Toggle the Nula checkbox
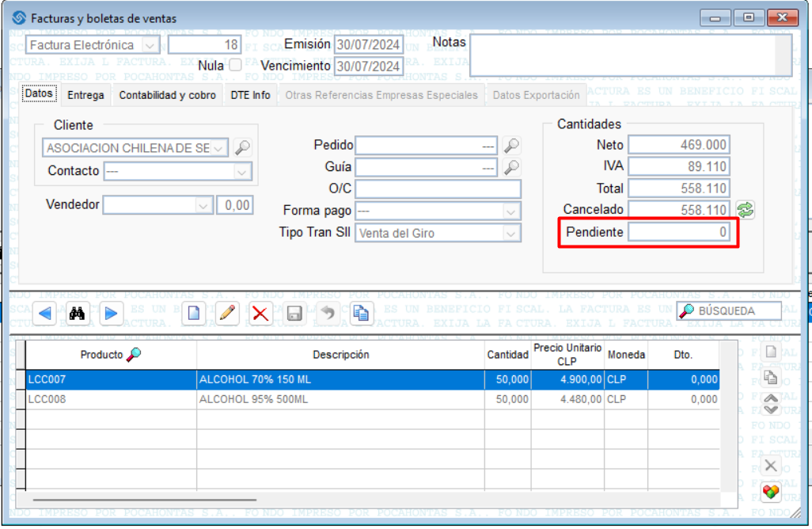The height and width of the screenshot is (529, 812). pyautogui.click(x=235, y=65)
